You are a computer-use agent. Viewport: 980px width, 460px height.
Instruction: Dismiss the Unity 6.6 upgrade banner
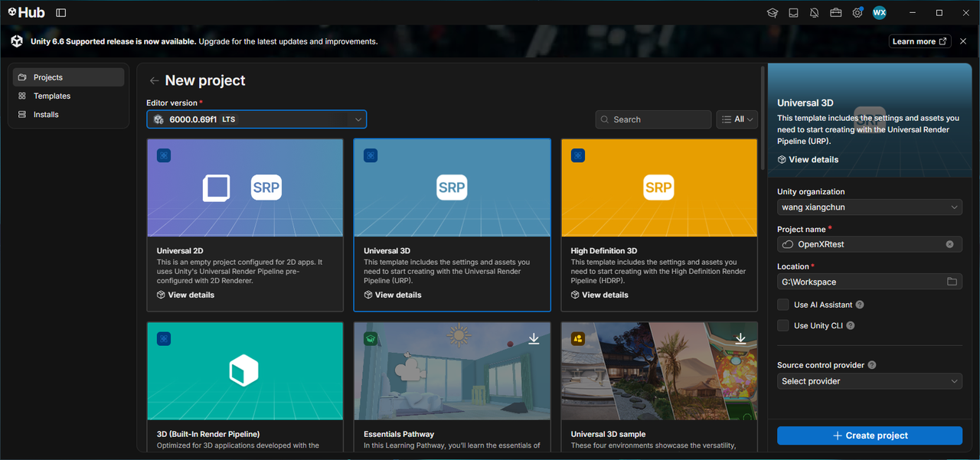click(964, 41)
